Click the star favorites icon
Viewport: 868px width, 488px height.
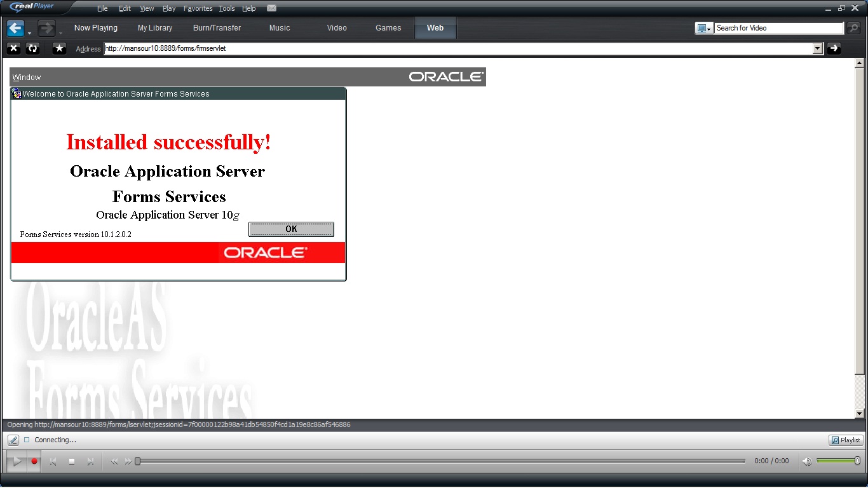59,48
